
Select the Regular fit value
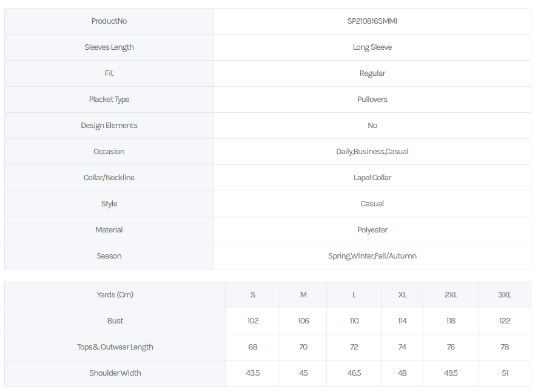point(372,73)
